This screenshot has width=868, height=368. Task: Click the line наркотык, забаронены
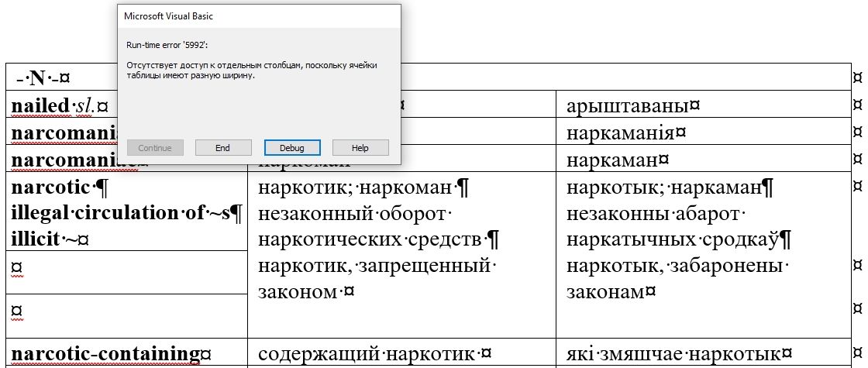coord(676,266)
